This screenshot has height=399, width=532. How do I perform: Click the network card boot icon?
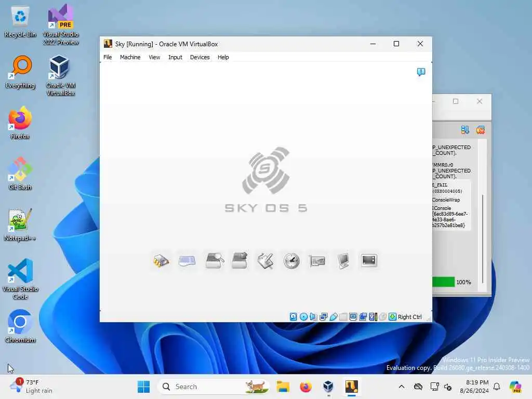(x=317, y=261)
